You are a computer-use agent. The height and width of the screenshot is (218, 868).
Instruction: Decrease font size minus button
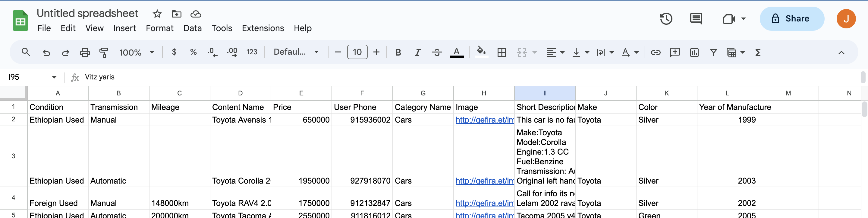[x=338, y=52]
